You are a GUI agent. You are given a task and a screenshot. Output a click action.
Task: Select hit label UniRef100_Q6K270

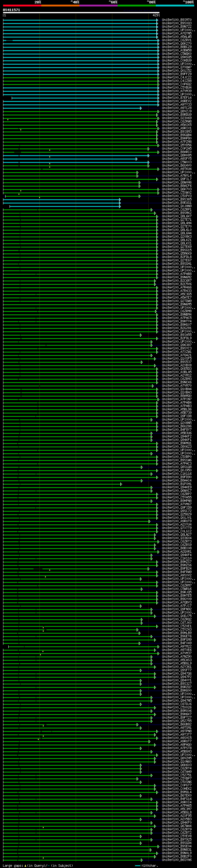(177, 43)
